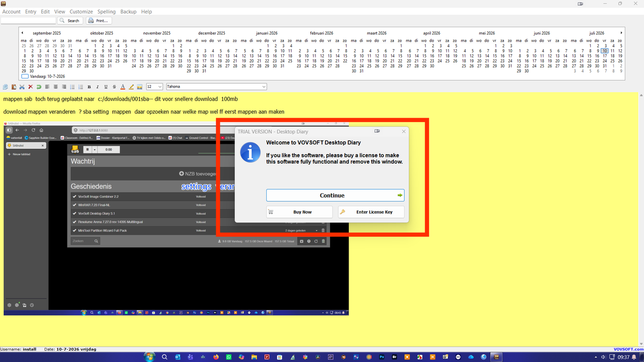
Task: Select highlighted 10 in juli 2026 calendar
Action: coord(605,51)
